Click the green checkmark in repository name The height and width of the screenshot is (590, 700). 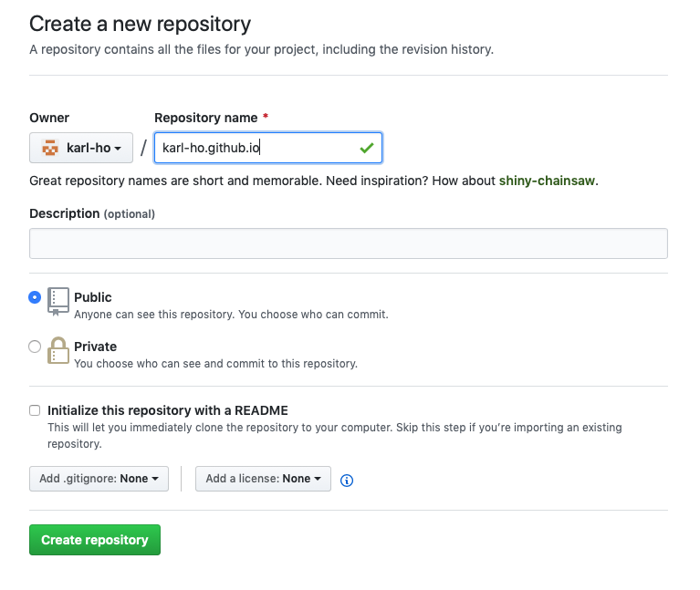(367, 148)
